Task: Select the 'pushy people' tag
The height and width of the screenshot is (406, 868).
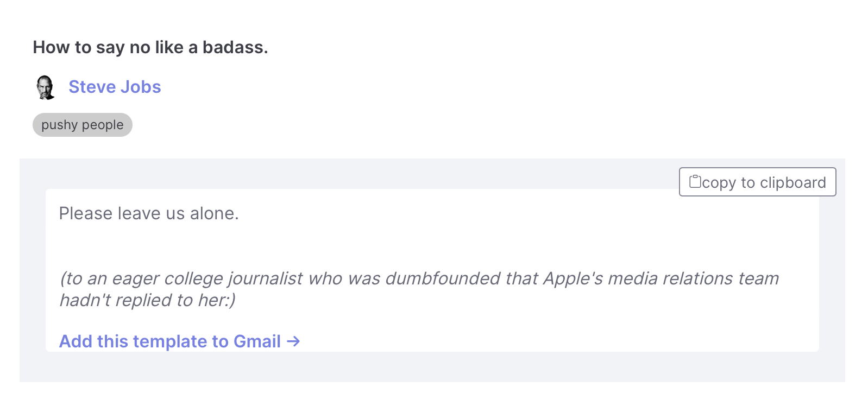Action: coord(83,125)
